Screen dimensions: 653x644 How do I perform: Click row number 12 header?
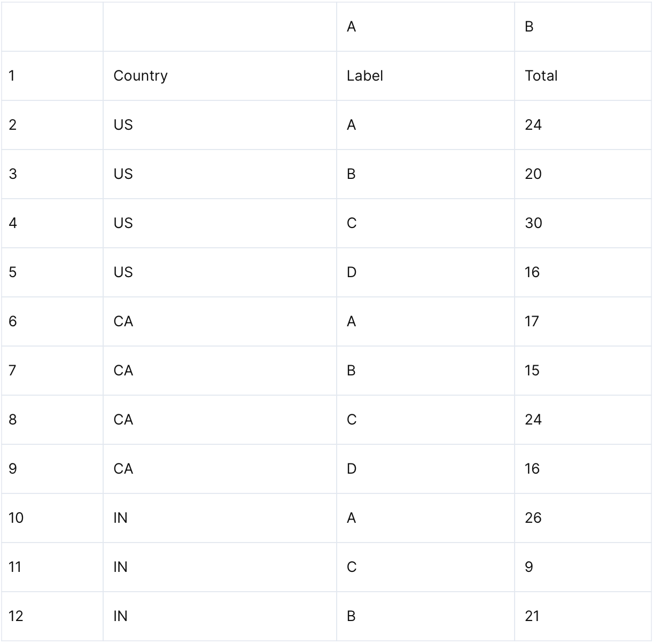tap(52, 616)
